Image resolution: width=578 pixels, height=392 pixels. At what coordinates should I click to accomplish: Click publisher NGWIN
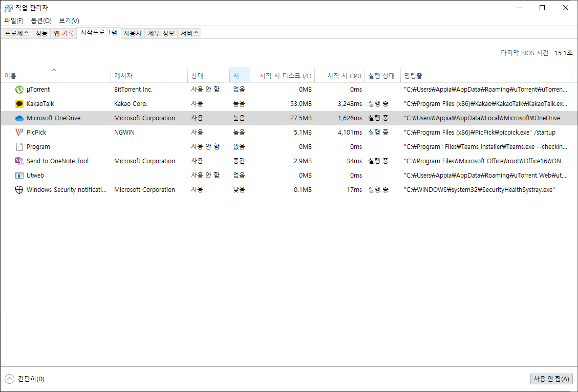pyautogui.click(x=124, y=132)
